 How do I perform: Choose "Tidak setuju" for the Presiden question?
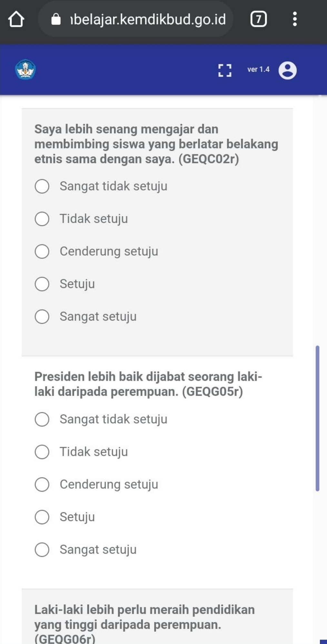tap(42, 452)
